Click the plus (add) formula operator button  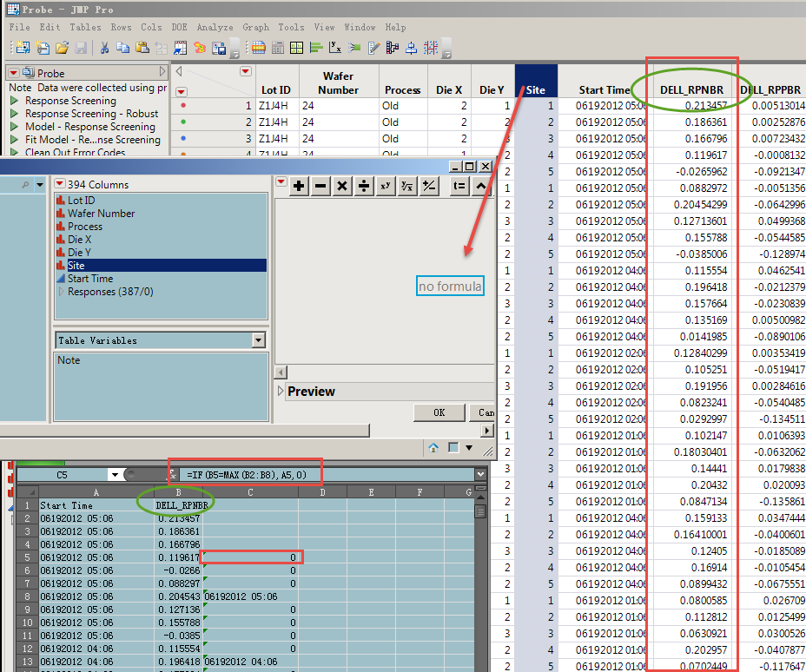[x=299, y=186]
